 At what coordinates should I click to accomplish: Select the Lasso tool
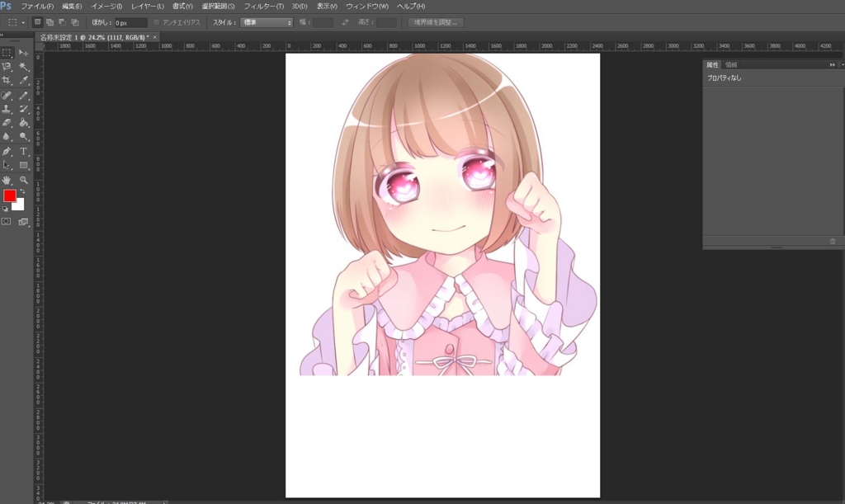[x=7, y=67]
